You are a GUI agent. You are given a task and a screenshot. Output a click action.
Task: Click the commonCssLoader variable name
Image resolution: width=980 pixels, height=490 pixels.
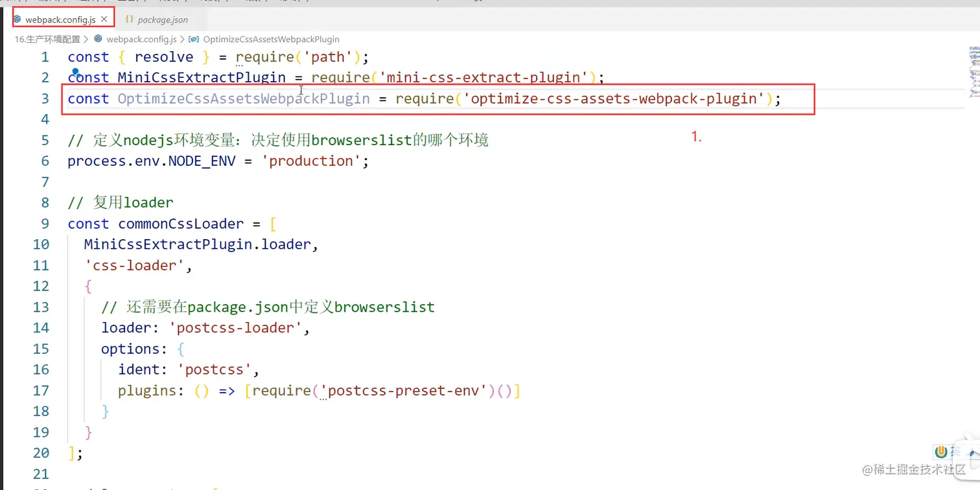[x=181, y=224]
